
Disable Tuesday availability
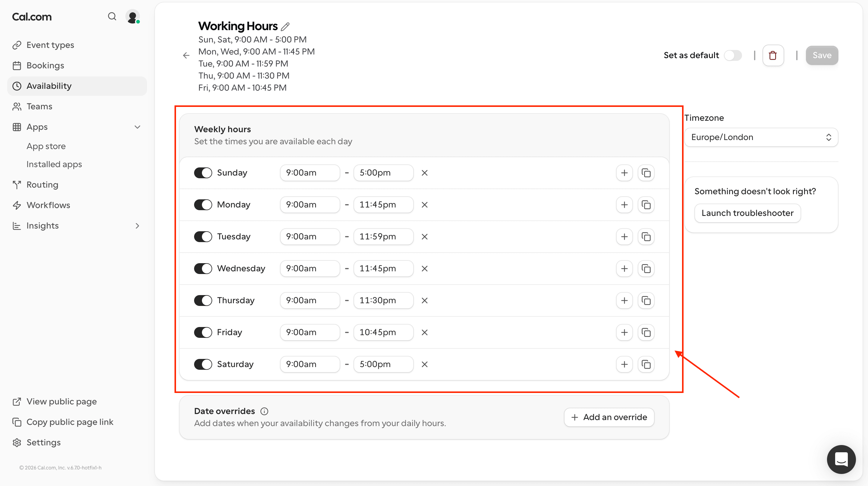click(x=203, y=237)
